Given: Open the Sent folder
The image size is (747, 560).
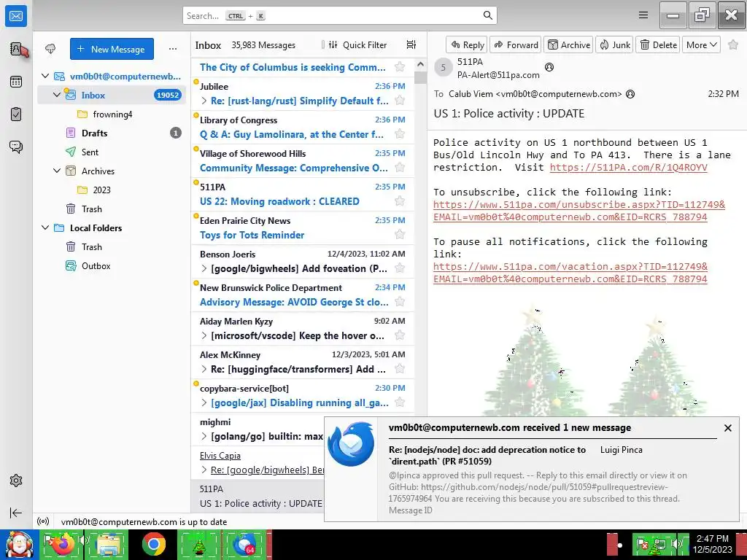Looking at the screenshot, I should tap(112, 152).
